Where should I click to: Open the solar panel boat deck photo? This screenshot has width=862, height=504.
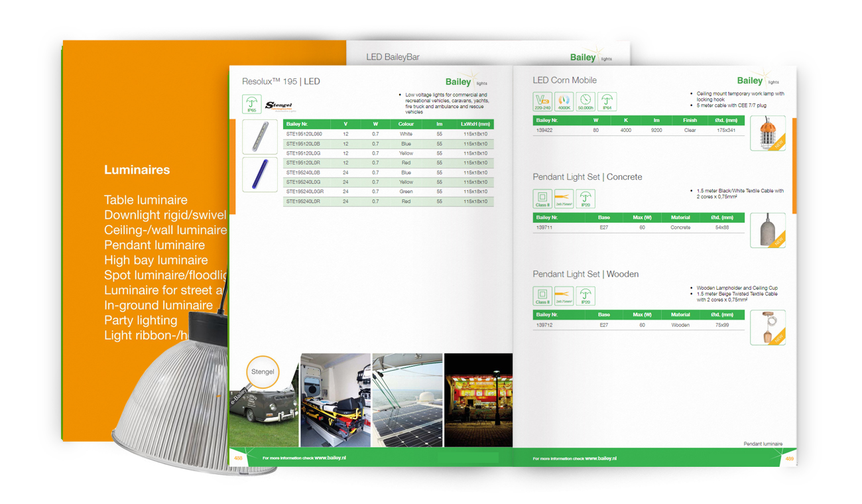[x=407, y=400]
